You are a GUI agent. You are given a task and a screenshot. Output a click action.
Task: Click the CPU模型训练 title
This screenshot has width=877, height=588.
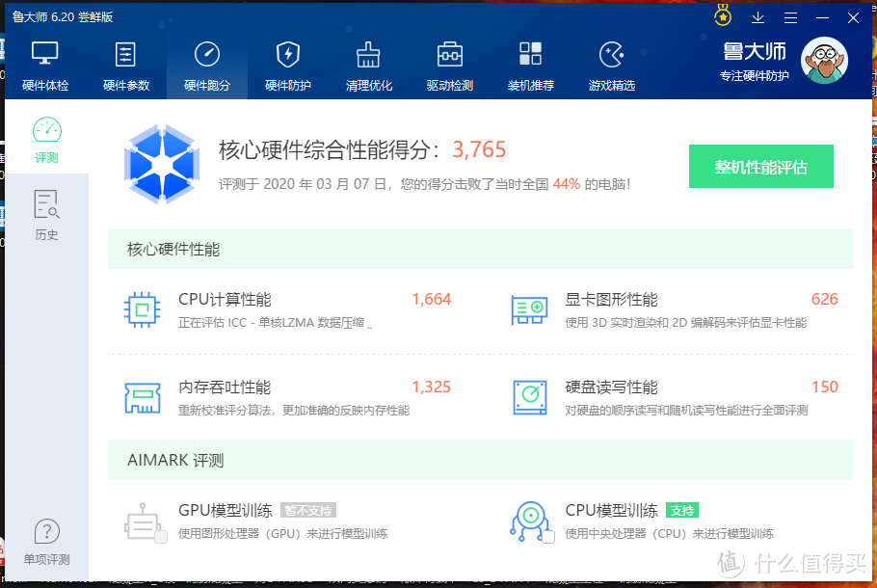pyautogui.click(x=611, y=510)
